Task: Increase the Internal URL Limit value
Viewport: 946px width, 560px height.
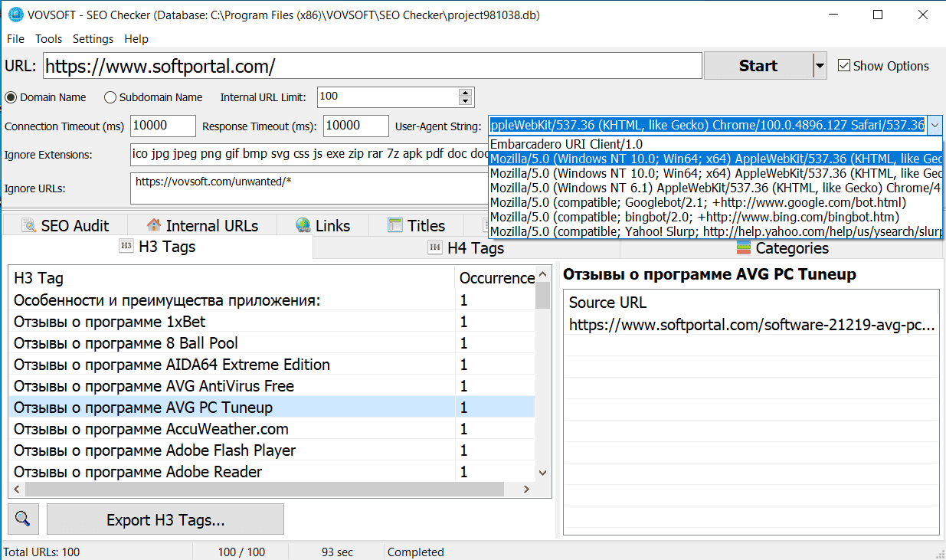Action: tap(465, 93)
